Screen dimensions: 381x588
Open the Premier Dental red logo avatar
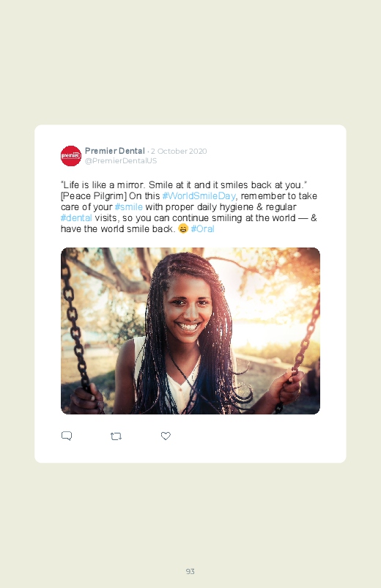[71, 156]
